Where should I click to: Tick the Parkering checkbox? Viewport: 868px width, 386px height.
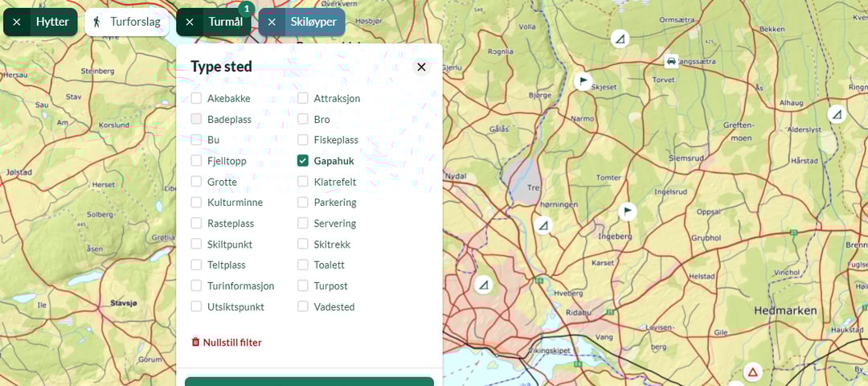pyautogui.click(x=303, y=203)
